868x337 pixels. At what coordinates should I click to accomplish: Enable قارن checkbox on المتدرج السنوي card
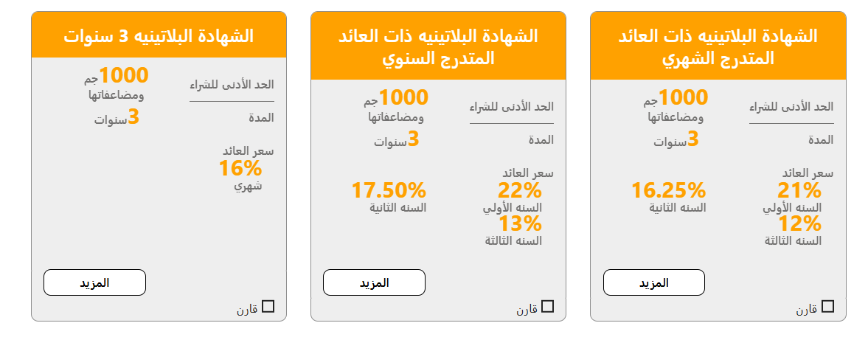click(x=548, y=307)
